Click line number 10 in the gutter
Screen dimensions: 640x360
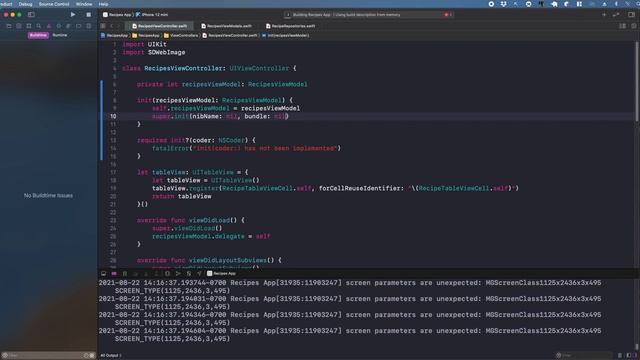click(x=113, y=116)
